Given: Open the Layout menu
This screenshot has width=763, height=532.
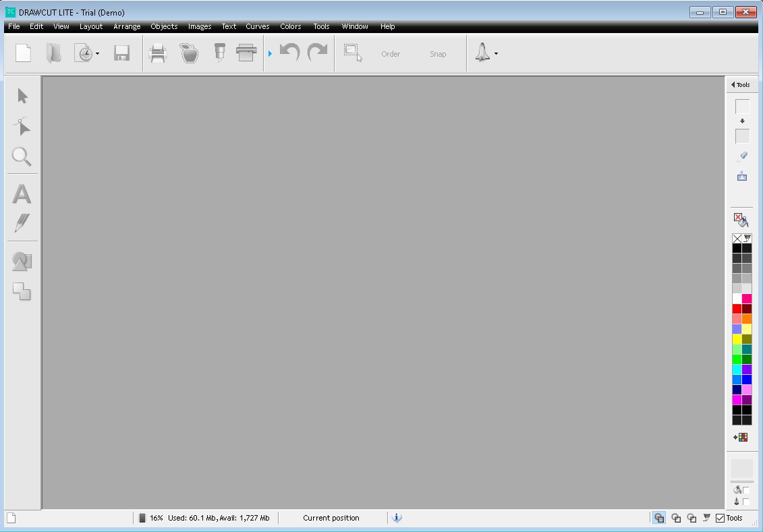Looking at the screenshot, I should [x=91, y=26].
